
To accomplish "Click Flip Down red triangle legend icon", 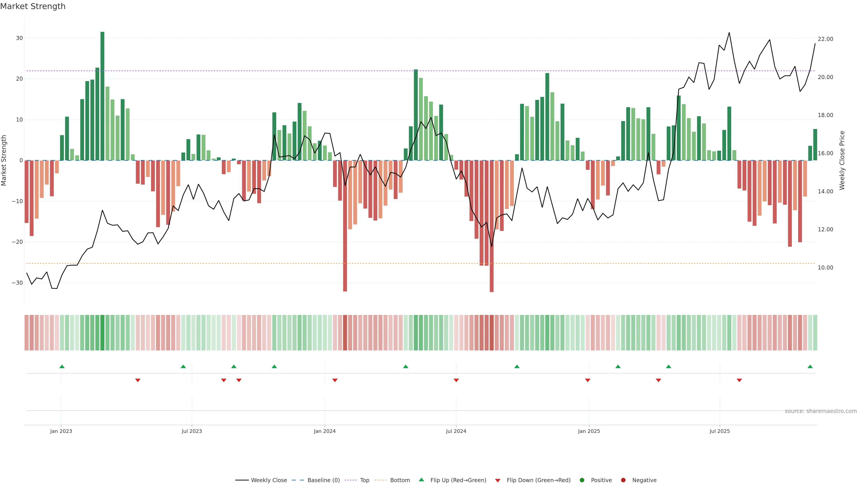I will (498, 481).
